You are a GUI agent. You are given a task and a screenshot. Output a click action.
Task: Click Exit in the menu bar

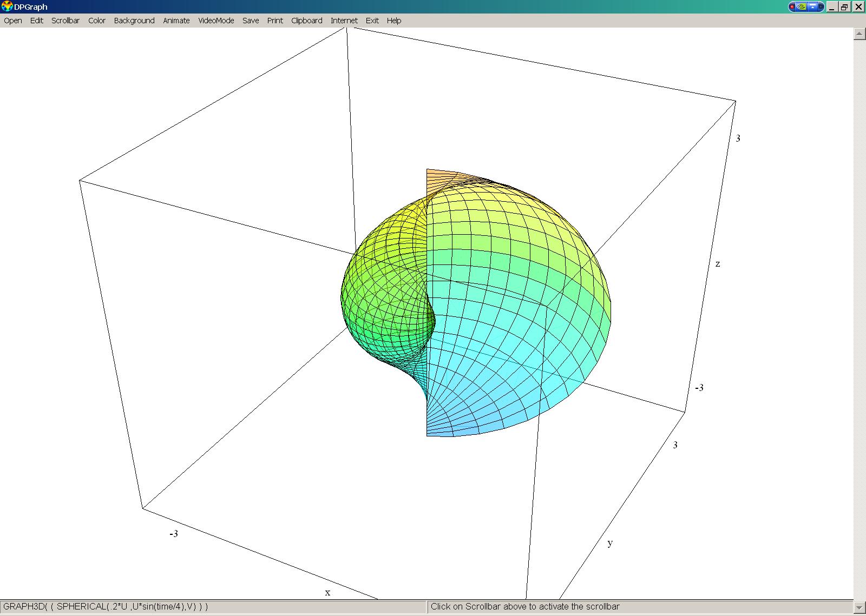tap(372, 21)
